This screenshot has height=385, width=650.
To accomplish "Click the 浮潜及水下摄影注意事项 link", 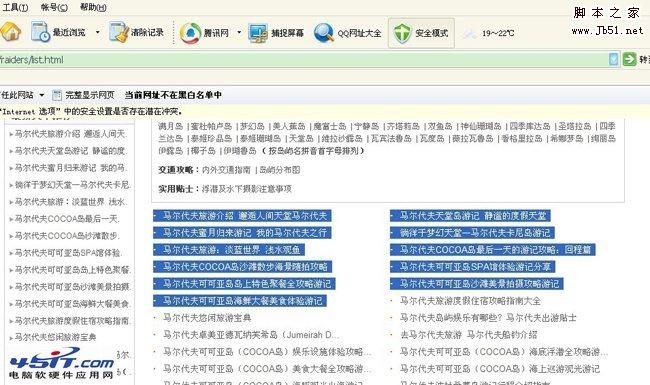I will pyautogui.click(x=246, y=189).
